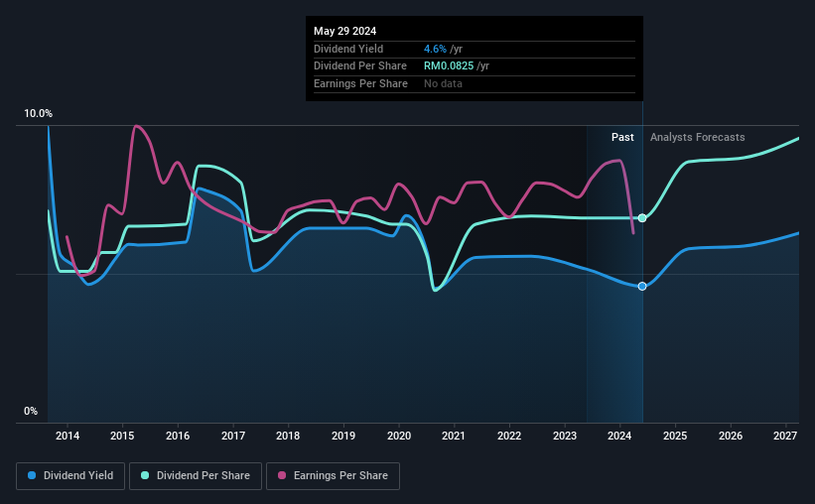The image size is (815, 504).
Task: Click the 10.0% y-axis label
Action: click(x=39, y=114)
